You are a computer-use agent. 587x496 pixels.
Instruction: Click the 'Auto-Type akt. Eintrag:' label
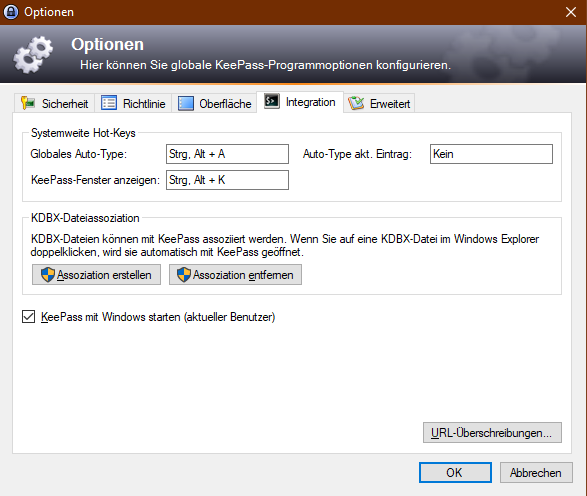click(357, 154)
